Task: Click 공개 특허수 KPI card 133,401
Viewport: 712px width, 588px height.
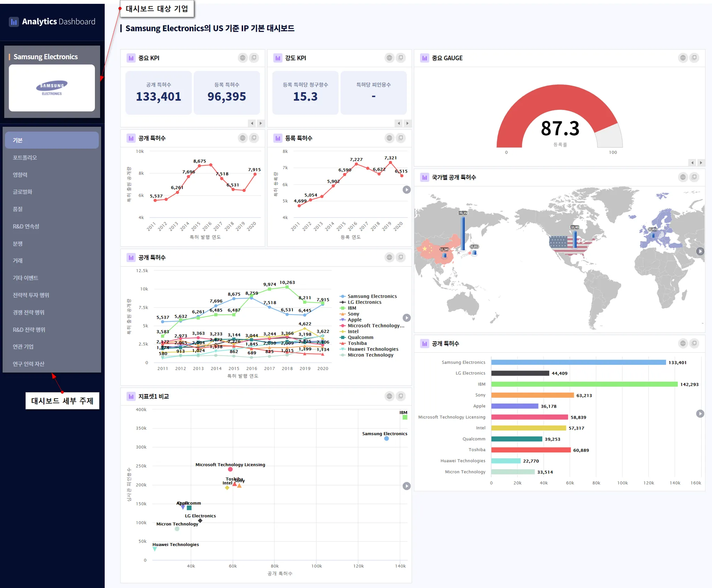Action: (159, 93)
